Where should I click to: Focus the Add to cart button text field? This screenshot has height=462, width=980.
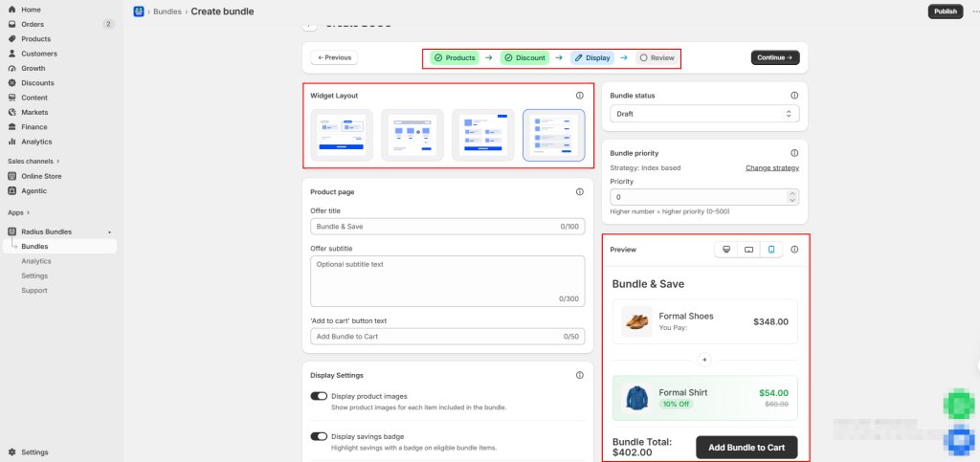pyautogui.click(x=448, y=337)
